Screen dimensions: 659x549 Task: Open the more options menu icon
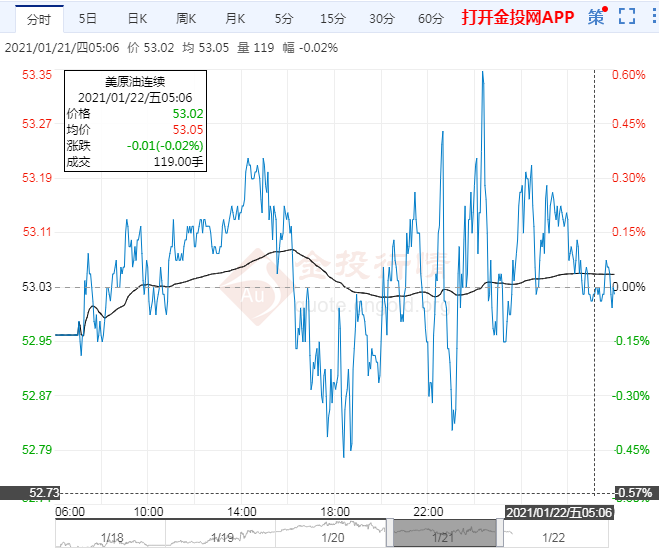click(x=652, y=16)
